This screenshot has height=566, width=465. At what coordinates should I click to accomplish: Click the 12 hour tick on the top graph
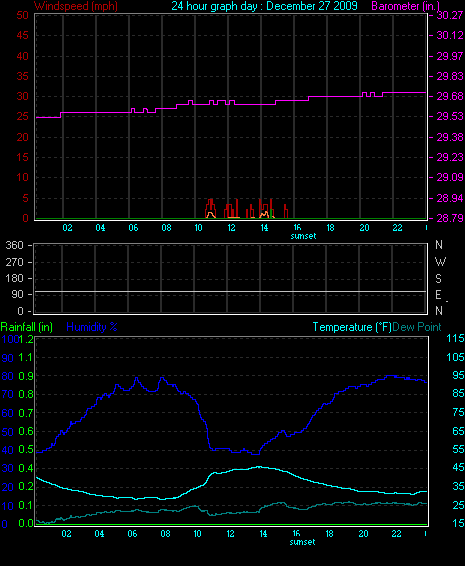click(x=231, y=228)
